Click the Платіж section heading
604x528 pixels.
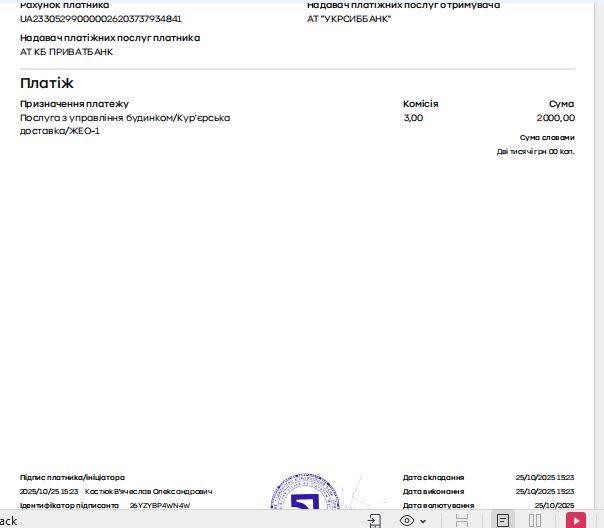(47, 83)
